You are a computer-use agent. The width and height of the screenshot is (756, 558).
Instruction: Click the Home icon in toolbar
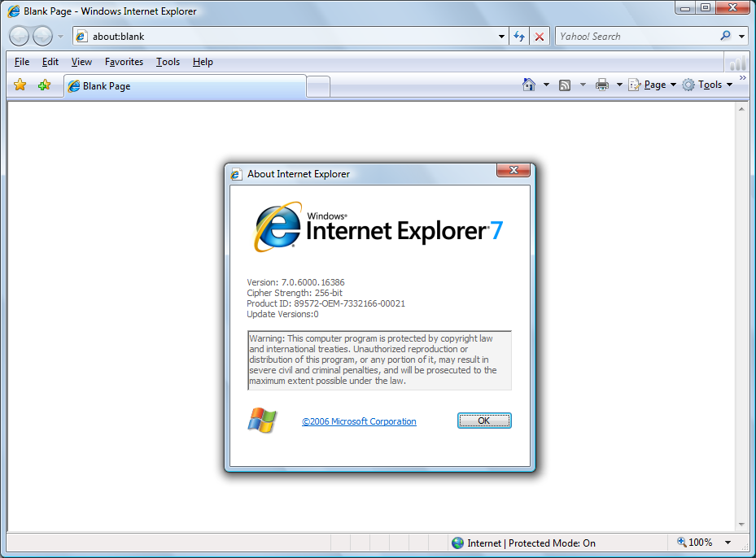click(529, 85)
